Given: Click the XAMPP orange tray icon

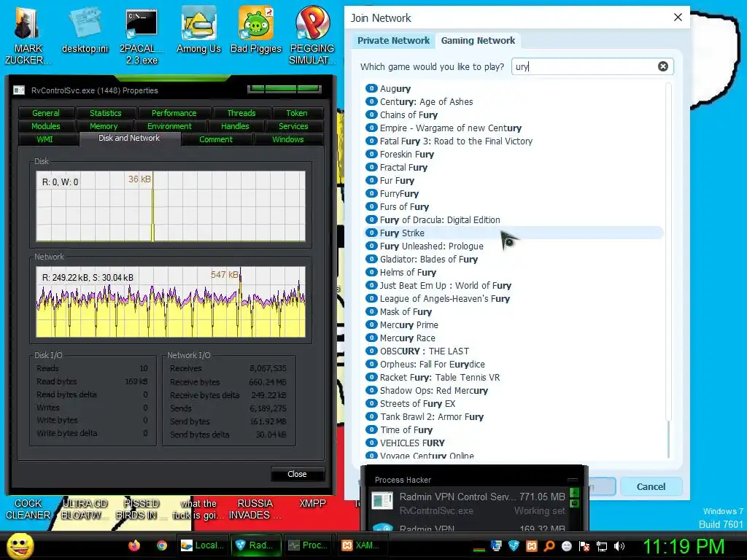Looking at the screenshot, I should point(532,546).
